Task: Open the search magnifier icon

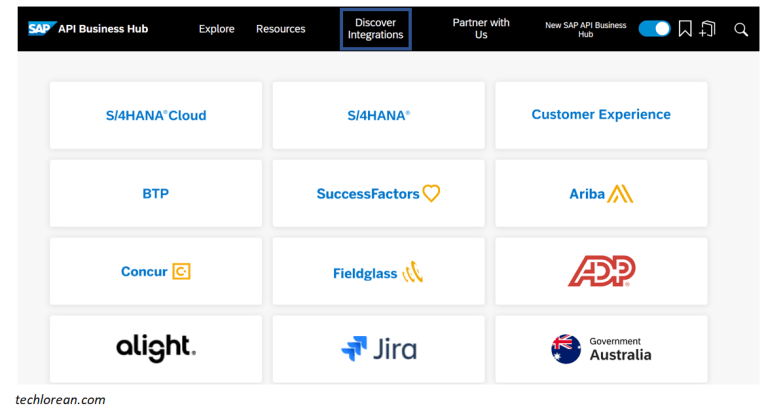Action: (x=741, y=29)
